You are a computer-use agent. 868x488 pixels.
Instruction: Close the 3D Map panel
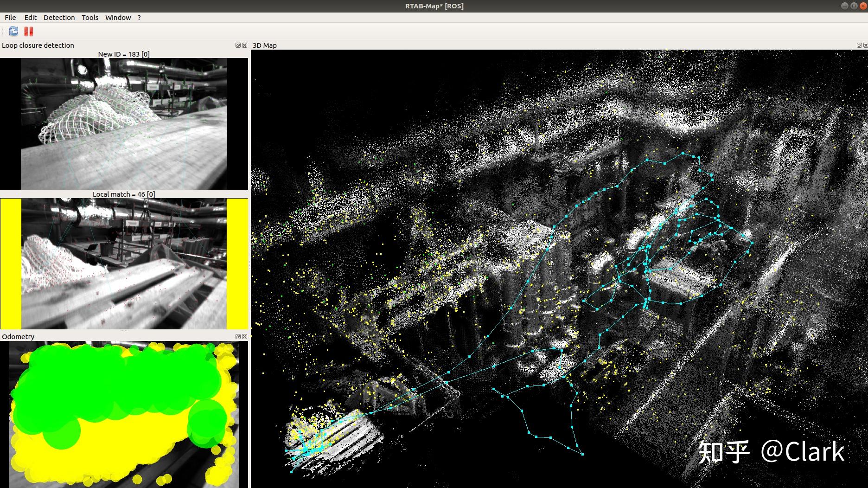(865, 45)
